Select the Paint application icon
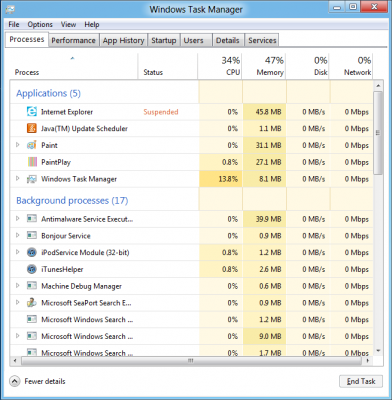The width and height of the screenshot is (392, 400). 32,145
